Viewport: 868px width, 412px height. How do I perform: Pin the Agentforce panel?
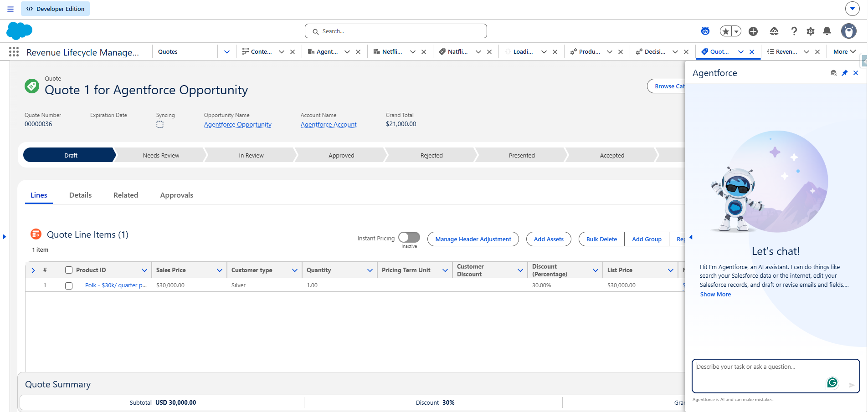tap(845, 73)
